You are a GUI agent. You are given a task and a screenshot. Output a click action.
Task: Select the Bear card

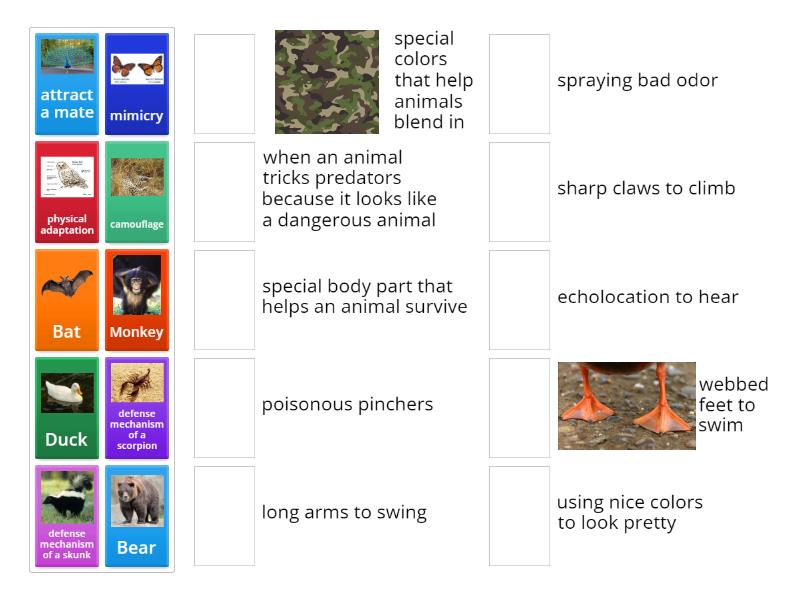[x=136, y=514]
